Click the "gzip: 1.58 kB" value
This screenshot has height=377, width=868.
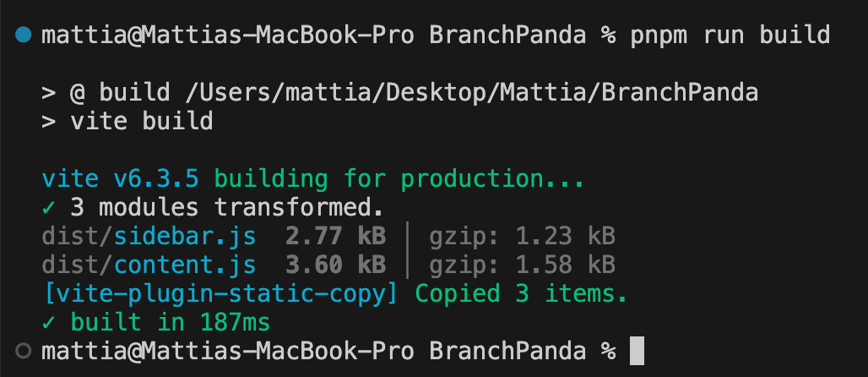click(x=521, y=265)
